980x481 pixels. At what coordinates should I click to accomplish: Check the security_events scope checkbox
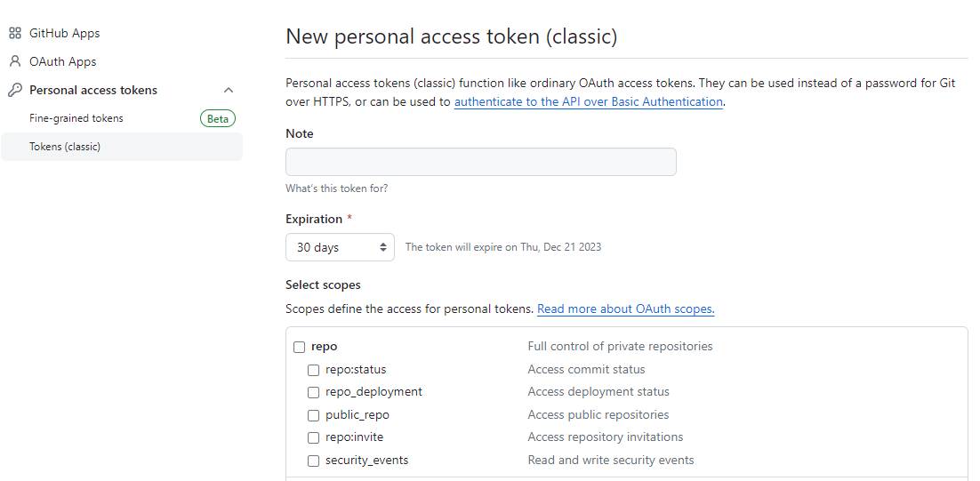(x=313, y=461)
